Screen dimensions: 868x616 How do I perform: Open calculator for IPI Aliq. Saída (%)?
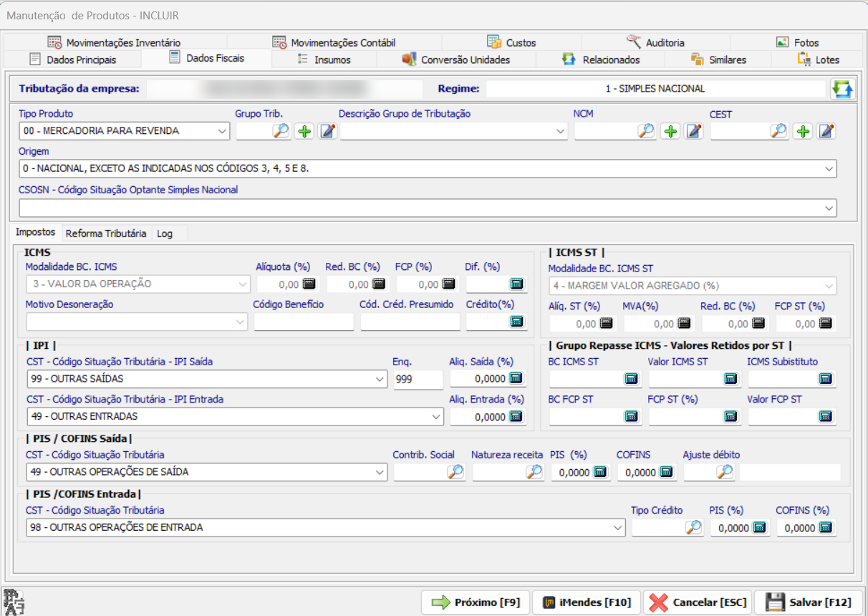[x=517, y=379]
